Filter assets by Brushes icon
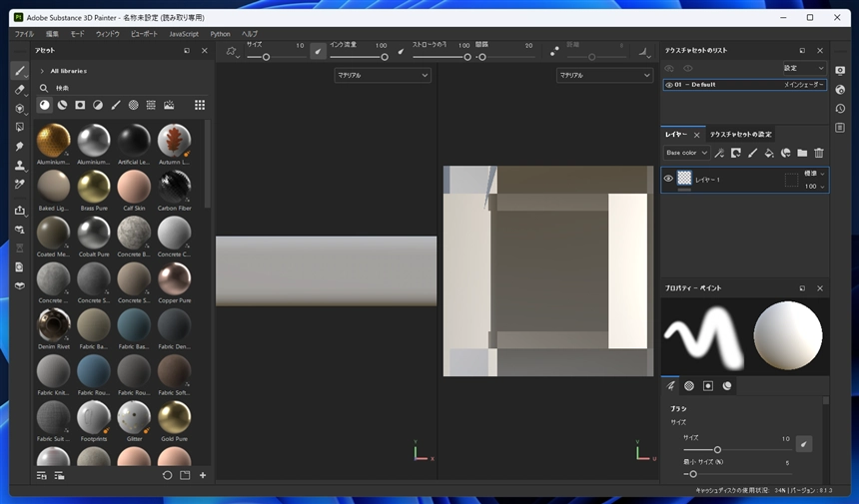 (116, 105)
